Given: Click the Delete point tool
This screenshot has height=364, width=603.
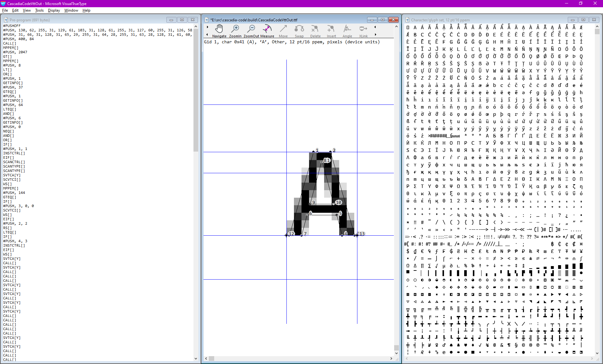Looking at the screenshot, I should click(315, 31).
